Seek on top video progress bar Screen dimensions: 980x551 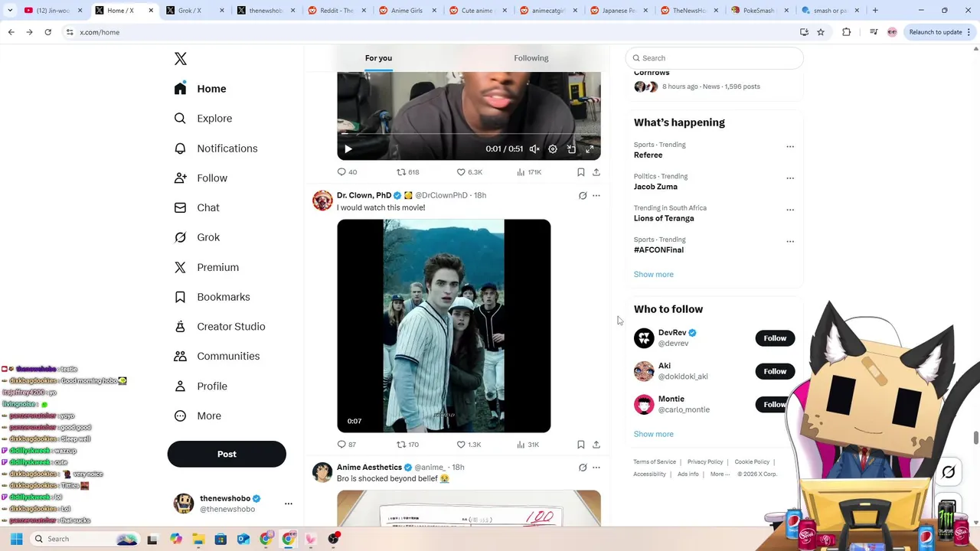coord(469,135)
